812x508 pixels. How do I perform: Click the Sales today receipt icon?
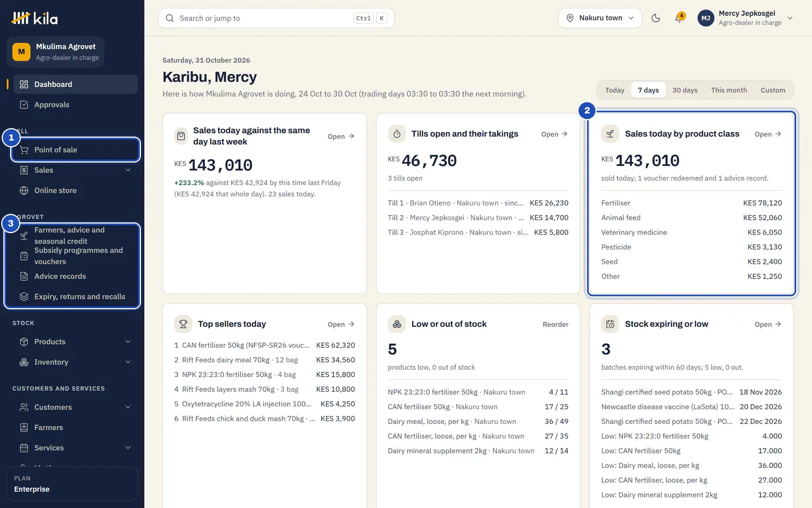(181, 136)
